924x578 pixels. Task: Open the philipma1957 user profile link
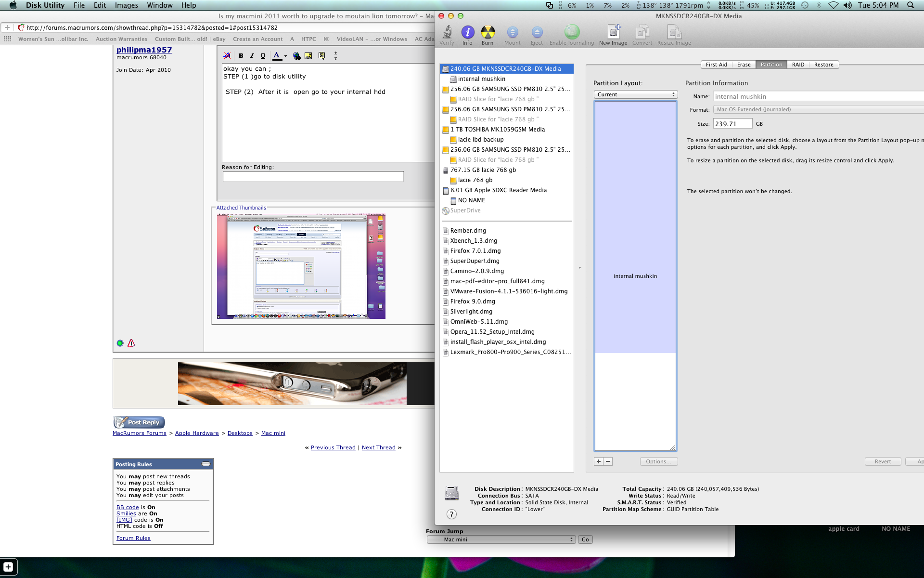tap(144, 50)
